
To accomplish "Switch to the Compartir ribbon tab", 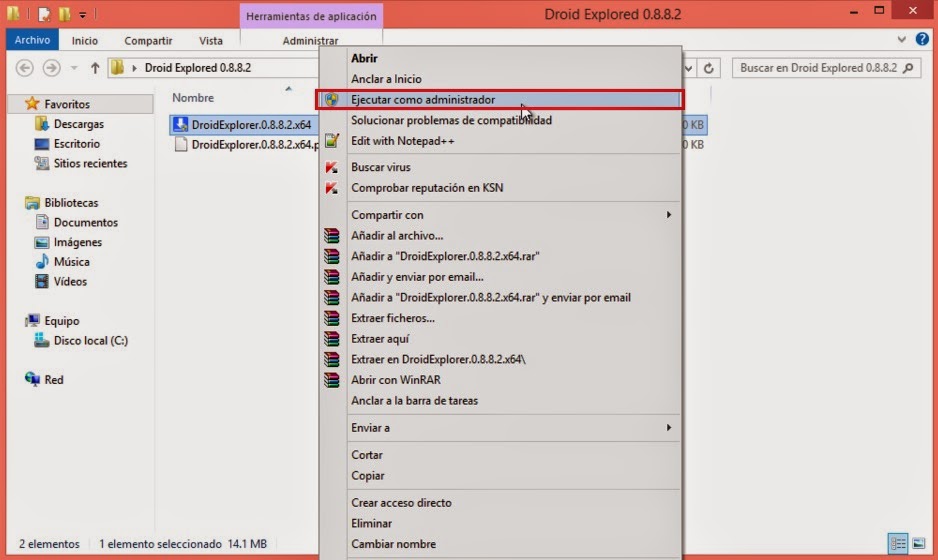I will click(148, 41).
